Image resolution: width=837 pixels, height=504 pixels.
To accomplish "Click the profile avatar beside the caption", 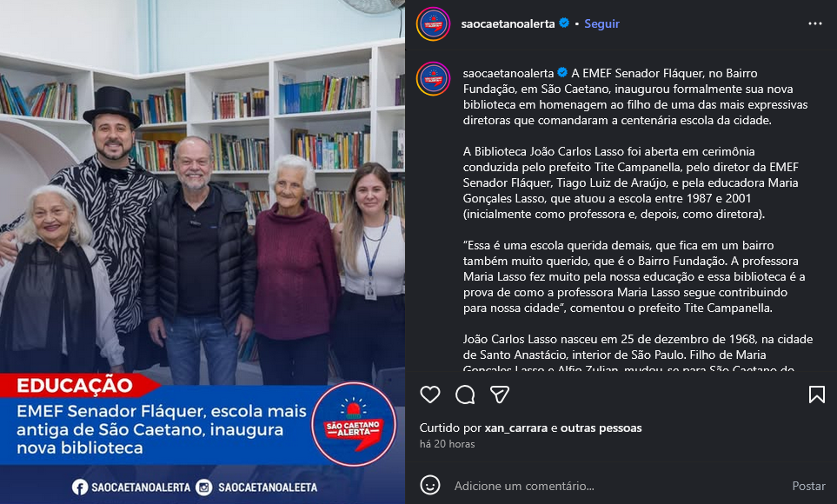I will 434,79.
